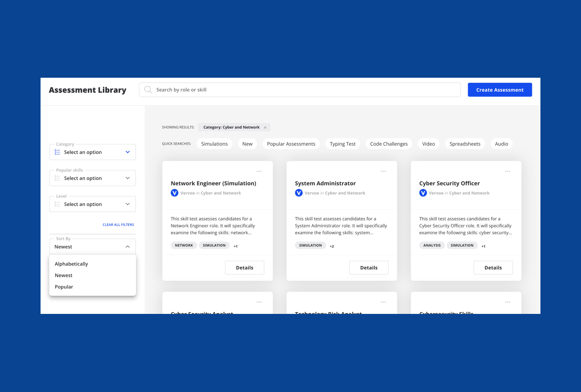Click +1 more tags on Cyber Security Officer card
The height and width of the screenshot is (392, 581).
tap(483, 246)
